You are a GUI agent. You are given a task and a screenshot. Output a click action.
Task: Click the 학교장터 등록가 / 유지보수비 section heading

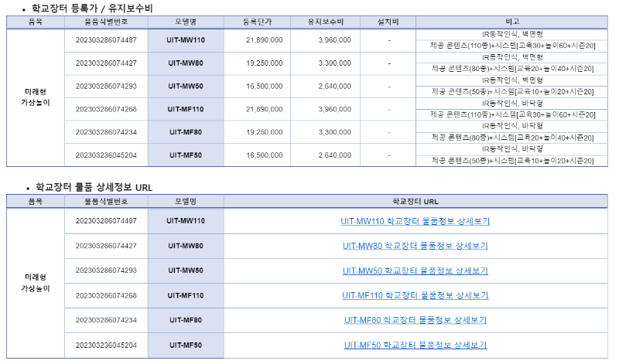(92, 9)
